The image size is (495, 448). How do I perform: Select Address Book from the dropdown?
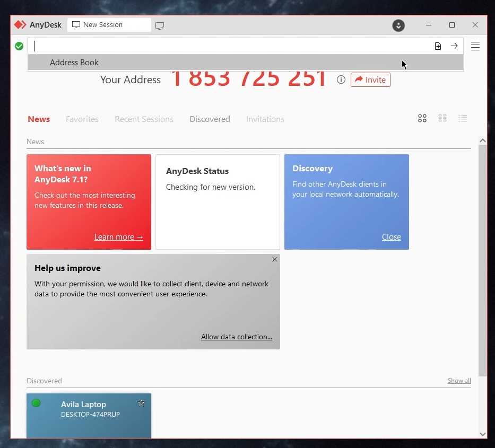click(x=245, y=63)
